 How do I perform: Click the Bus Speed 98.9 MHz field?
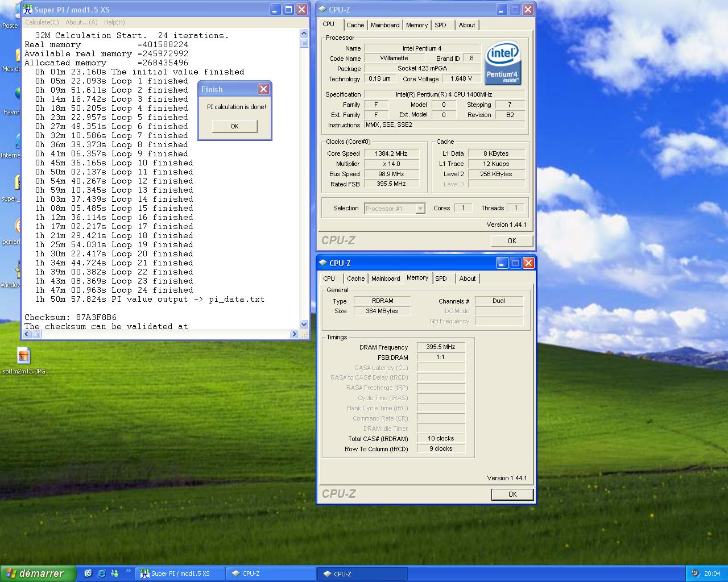coord(391,174)
